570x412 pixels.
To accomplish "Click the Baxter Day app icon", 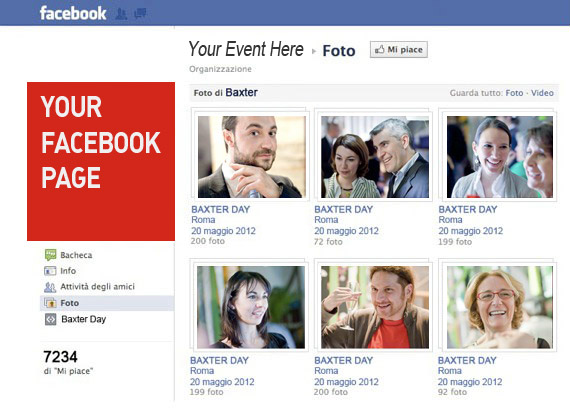I will coord(50,319).
